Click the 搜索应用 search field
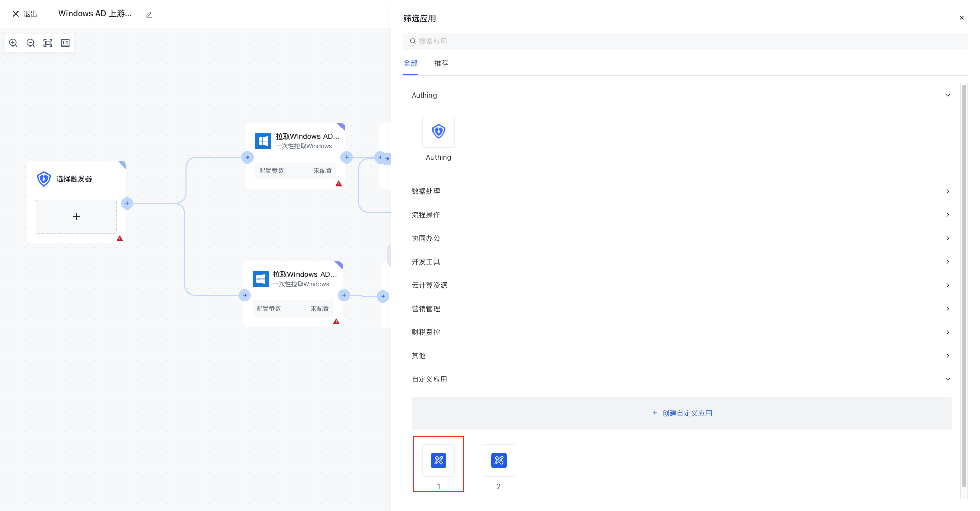The width and height of the screenshot is (980, 511). (685, 41)
